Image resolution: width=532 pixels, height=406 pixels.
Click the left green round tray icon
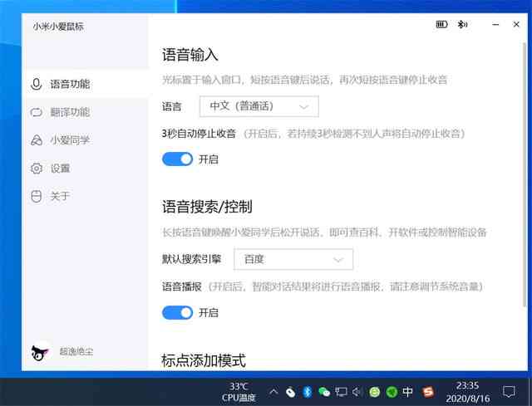(375, 392)
